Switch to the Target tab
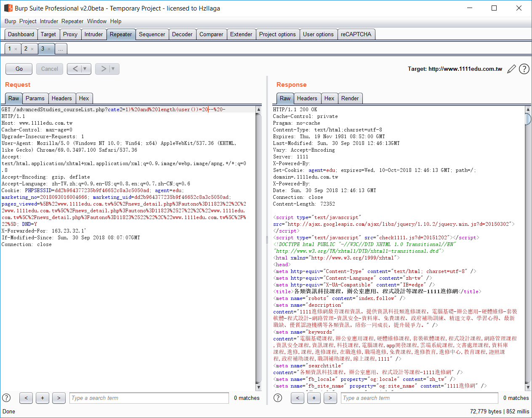 48,35
